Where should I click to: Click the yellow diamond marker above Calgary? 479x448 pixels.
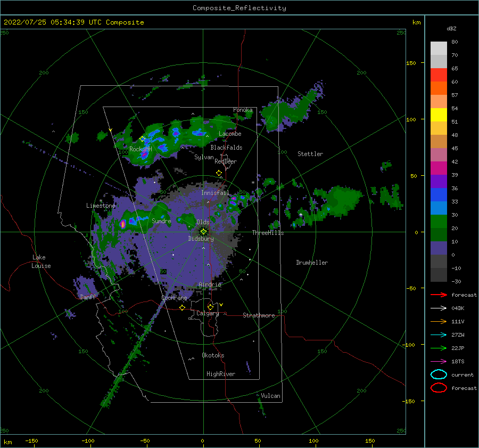click(x=210, y=307)
